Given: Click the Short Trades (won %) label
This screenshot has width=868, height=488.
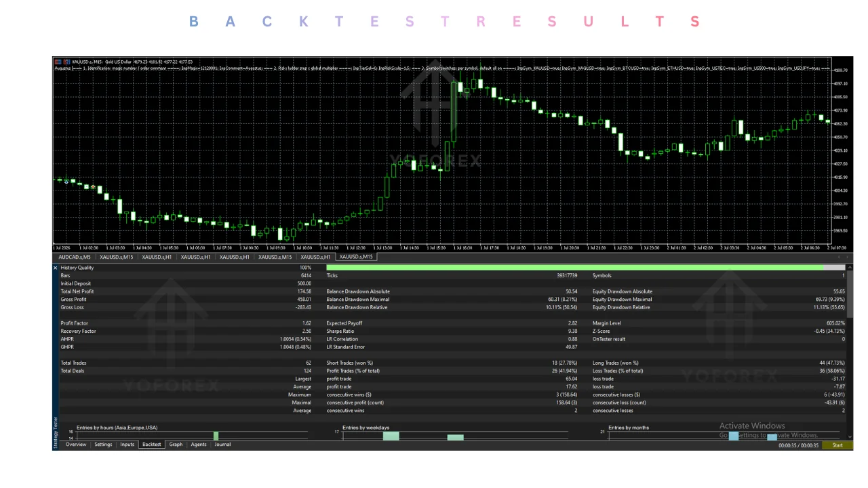Looking at the screenshot, I should pyautogui.click(x=350, y=363).
